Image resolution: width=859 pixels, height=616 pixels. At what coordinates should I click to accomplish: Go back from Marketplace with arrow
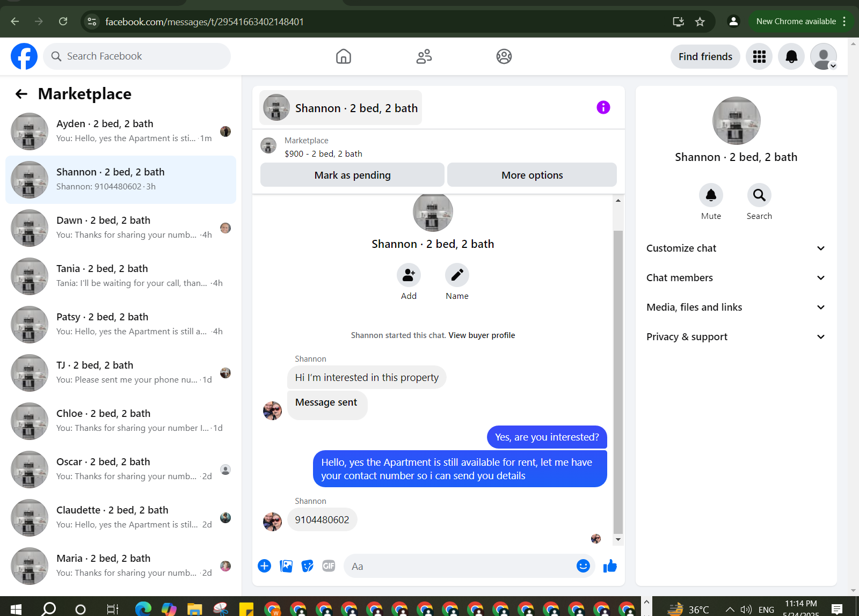tap(21, 94)
